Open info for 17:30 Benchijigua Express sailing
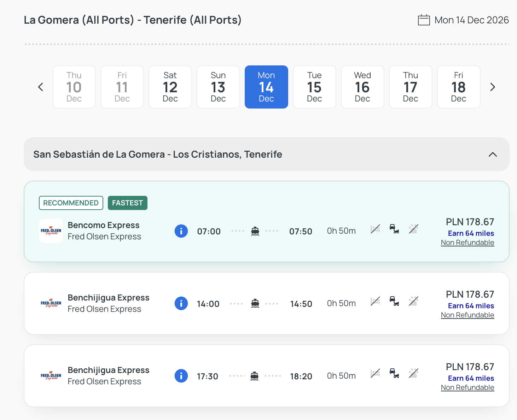517x420 pixels. (x=181, y=376)
